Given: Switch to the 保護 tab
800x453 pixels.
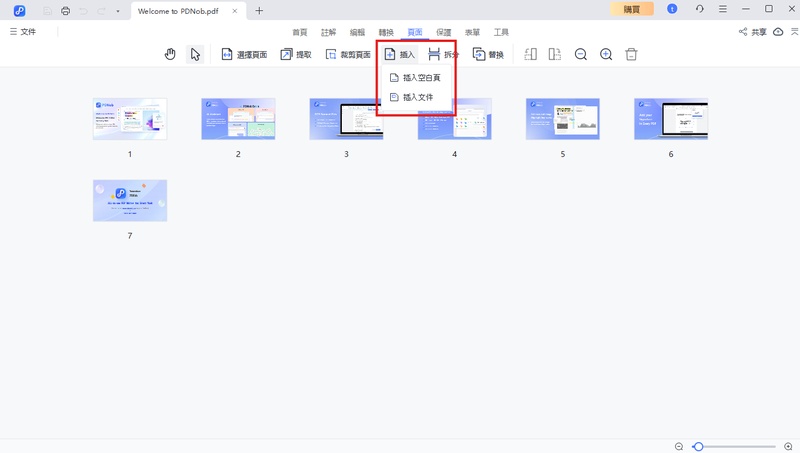Looking at the screenshot, I should pyautogui.click(x=443, y=32).
